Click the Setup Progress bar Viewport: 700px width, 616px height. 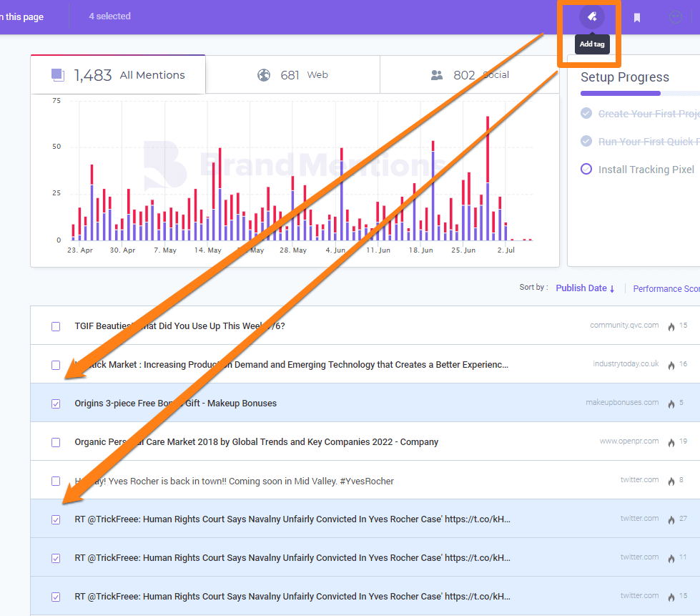pos(640,93)
